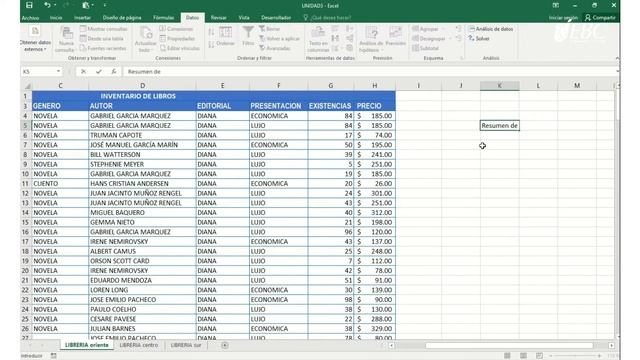Open the Name Box dropdown arrow
Viewport: 640px width, 360px height.
click(x=58, y=71)
